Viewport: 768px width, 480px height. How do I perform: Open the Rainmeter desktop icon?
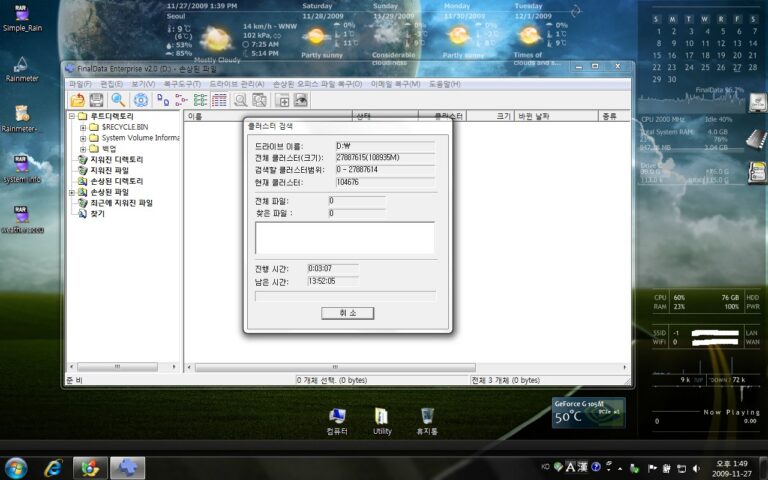pyautogui.click(x=22, y=69)
